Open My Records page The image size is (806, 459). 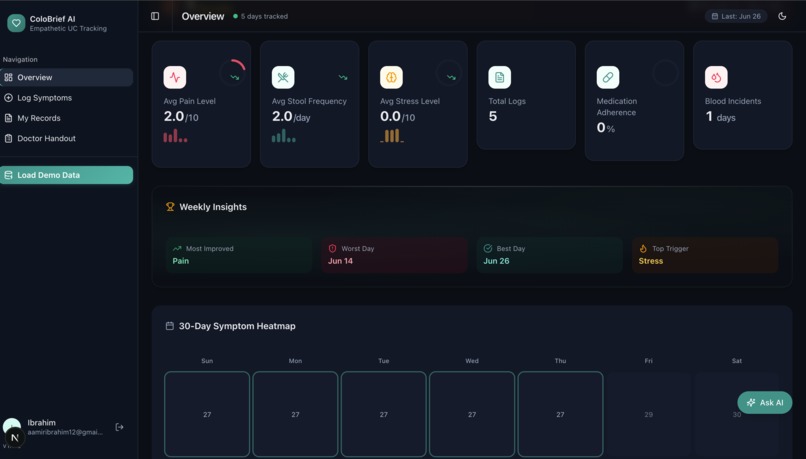[x=66, y=118]
